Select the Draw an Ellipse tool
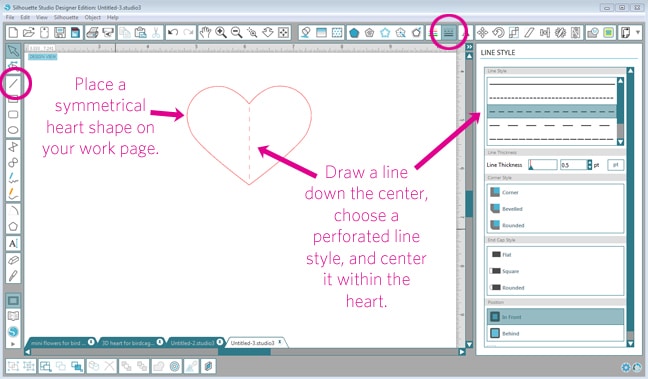This screenshot has width=648, height=379. [13, 130]
